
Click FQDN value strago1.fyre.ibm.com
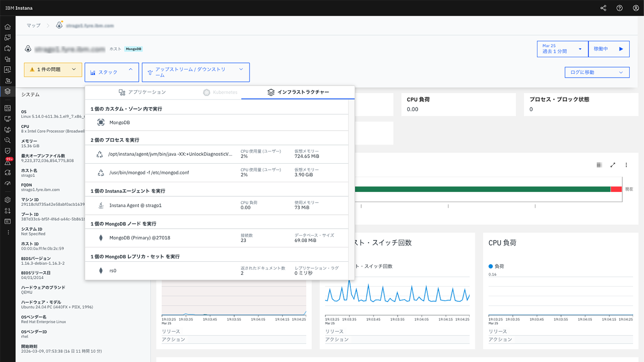tap(40, 190)
